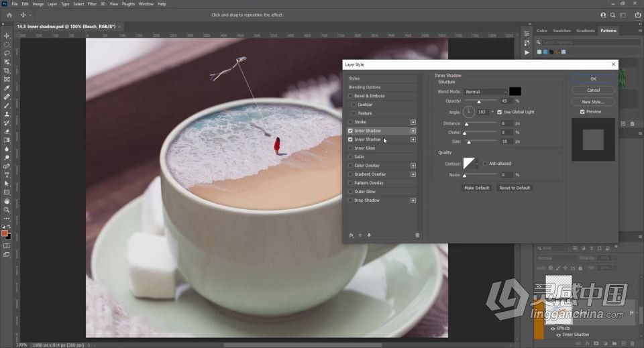
Task: Toggle Quick Mask mode icon
Action: click(7, 246)
